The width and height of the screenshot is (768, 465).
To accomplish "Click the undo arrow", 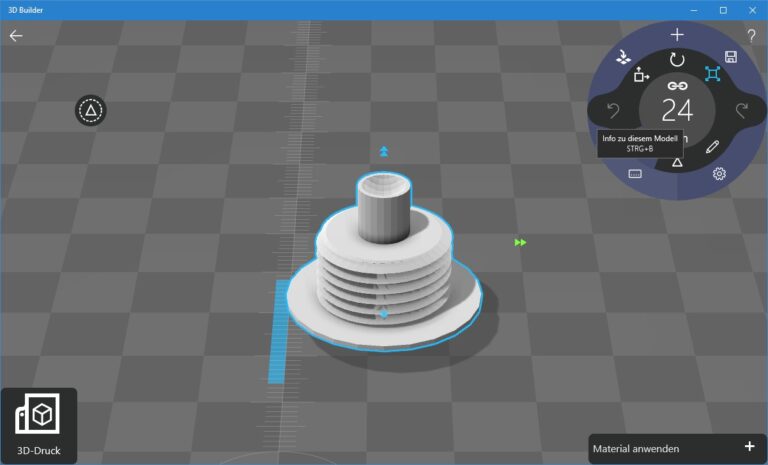I will pyautogui.click(x=614, y=110).
